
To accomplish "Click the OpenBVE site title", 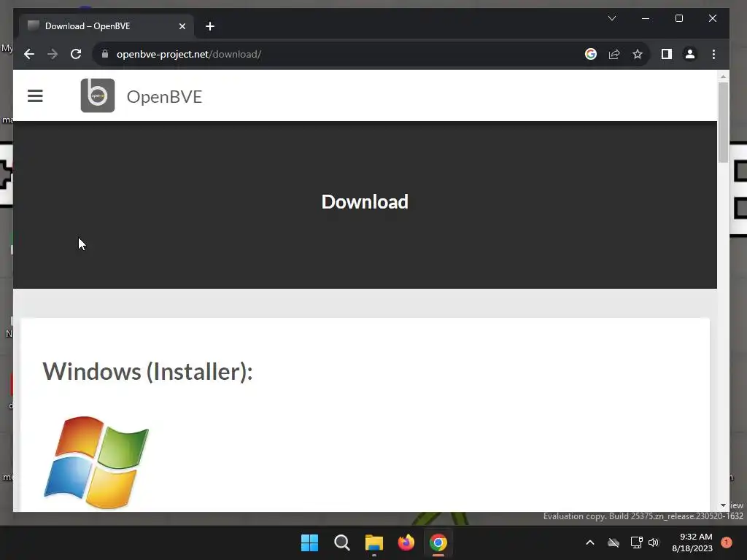I will [x=164, y=97].
